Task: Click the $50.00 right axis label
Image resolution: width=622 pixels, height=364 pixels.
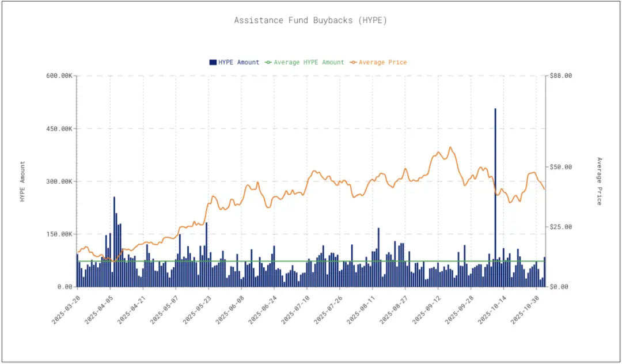Action: [561, 167]
